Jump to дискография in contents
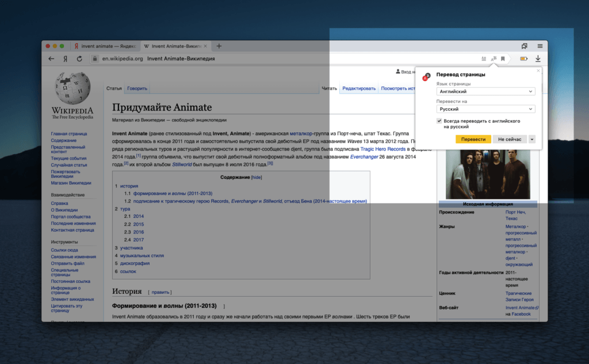 pyautogui.click(x=135, y=263)
